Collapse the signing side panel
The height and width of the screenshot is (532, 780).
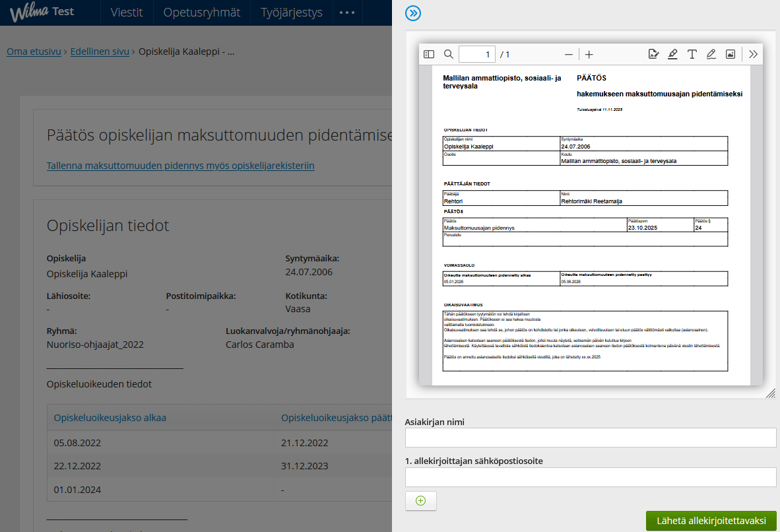pos(413,13)
